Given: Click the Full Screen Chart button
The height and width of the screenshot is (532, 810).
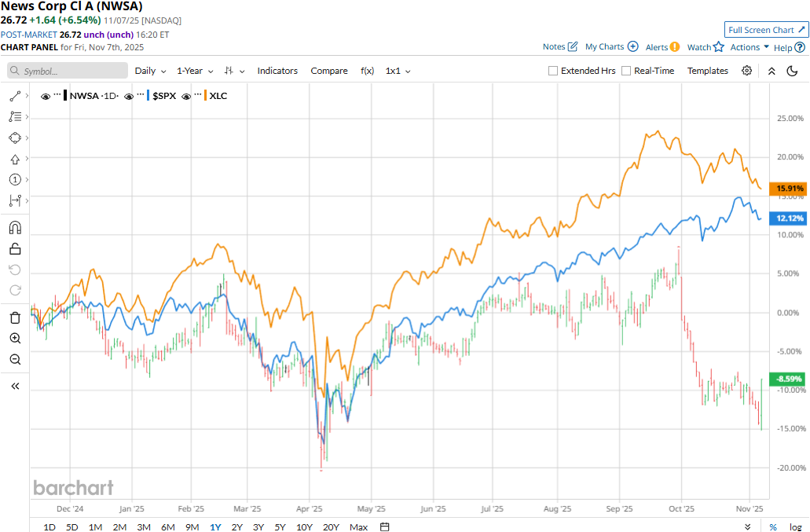Looking at the screenshot, I should point(766,30).
